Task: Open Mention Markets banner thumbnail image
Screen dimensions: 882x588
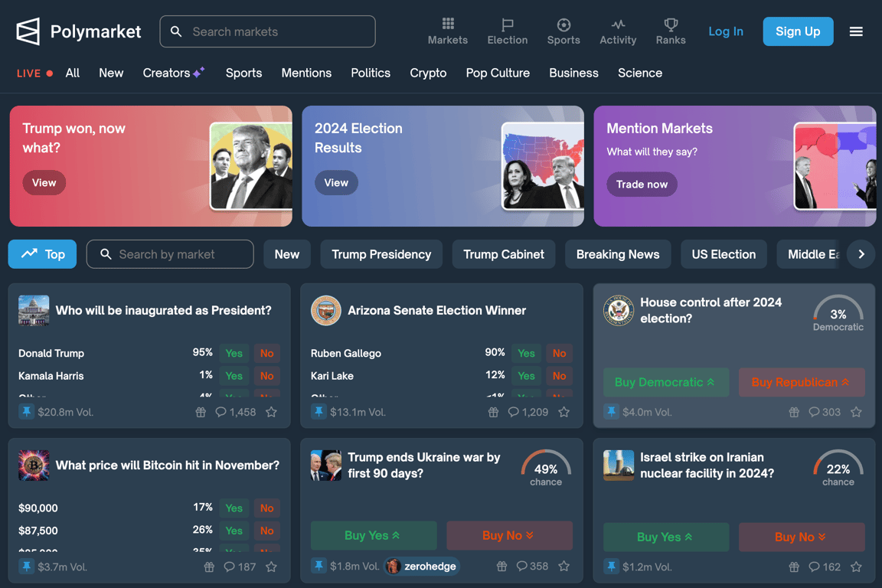Action: 835,167
